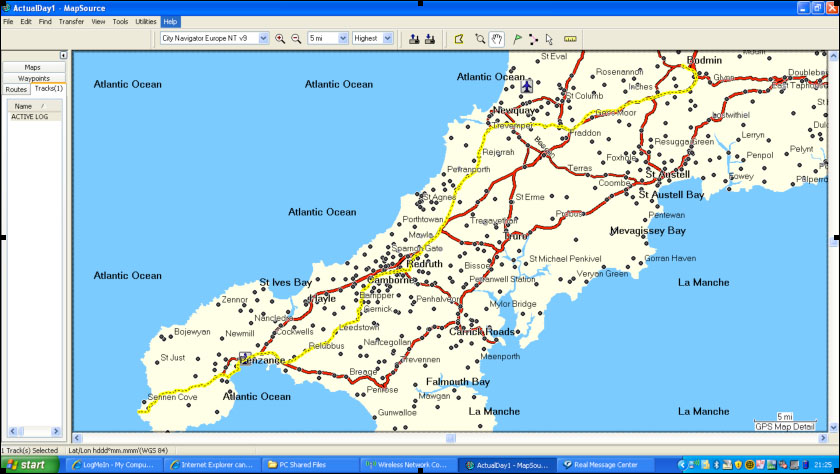The height and width of the screenshot is (474, 840).
Task: Switch to the Tracks(1) tab
Action: 48,89
